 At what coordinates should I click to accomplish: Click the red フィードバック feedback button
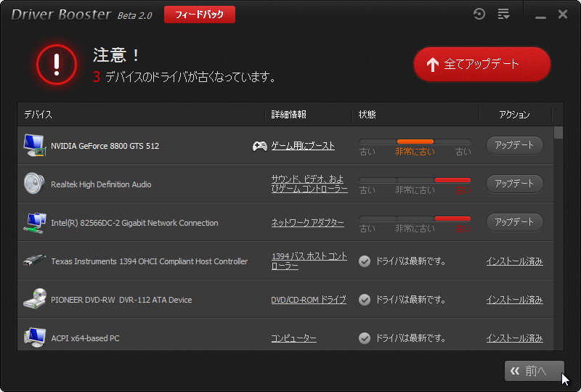pyautogui.click(x=200, y=15)
